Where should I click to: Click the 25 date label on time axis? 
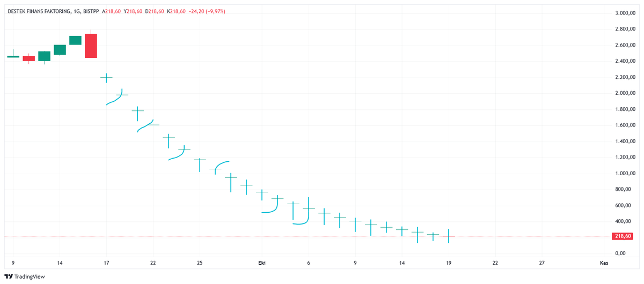pyautogui.click(x=200, y=263)
